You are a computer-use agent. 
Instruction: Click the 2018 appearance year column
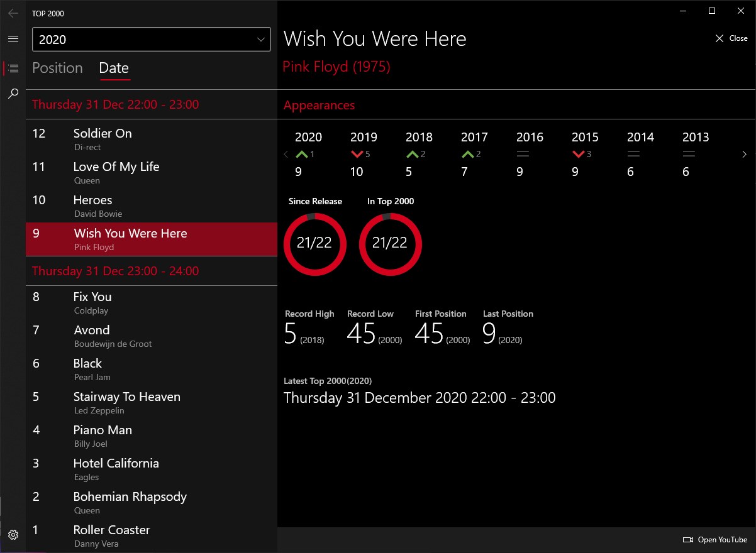[x=419, y=154]
